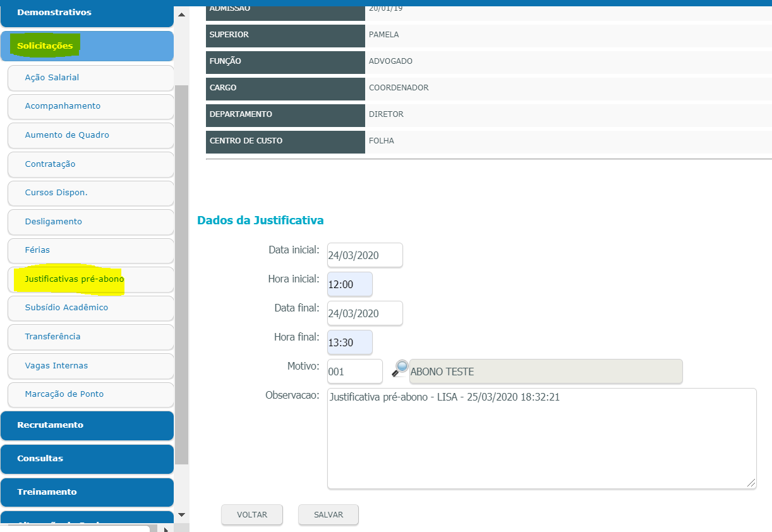The image size is (772, 532).
Task: Click the CARGO value COORDENADOR
Action: point(399,88)
